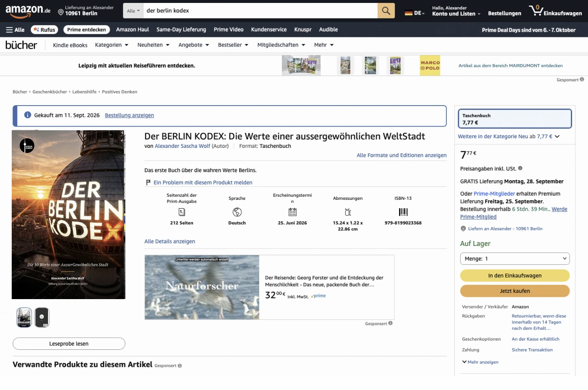The width and height of the screenshot is (588, 390).
Task: Open the Menge quantity dropdown
Action: [515, 258]
